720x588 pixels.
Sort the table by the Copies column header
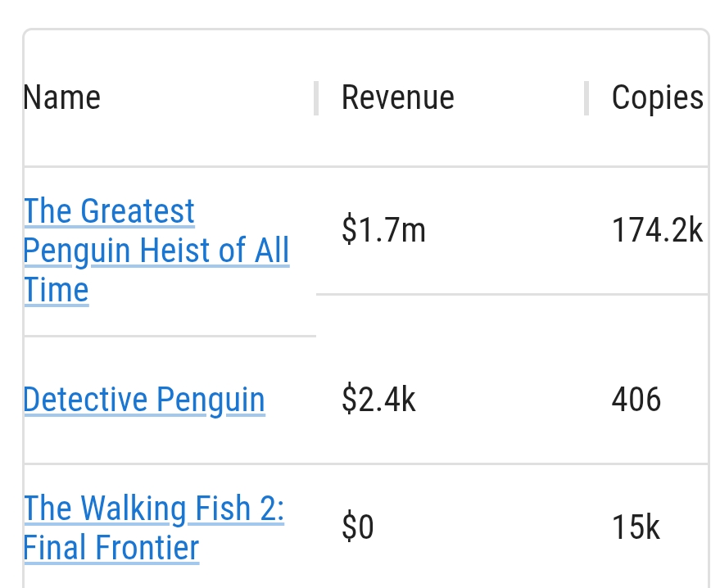658,97
